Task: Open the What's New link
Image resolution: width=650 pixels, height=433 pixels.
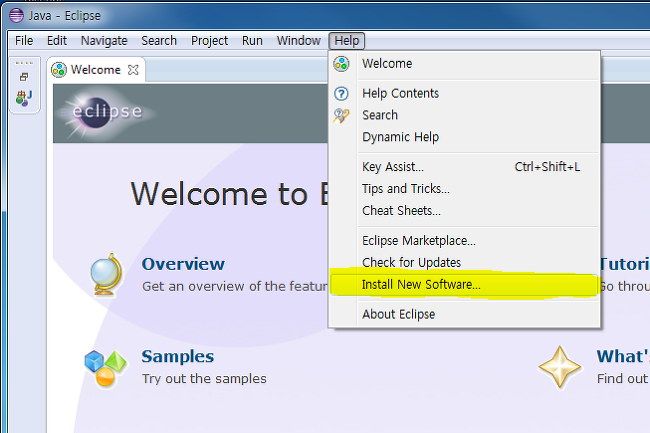Action: (623, 356)
